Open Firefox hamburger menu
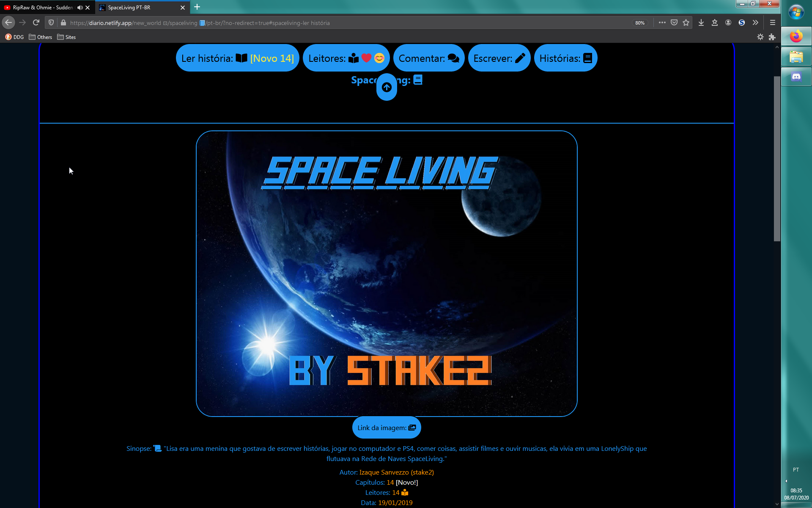 coord(772,23)
